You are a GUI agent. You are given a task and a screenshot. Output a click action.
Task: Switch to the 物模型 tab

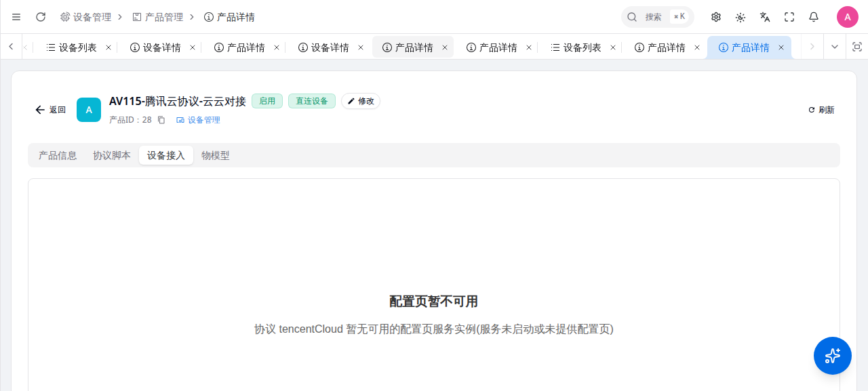(216, 155)
